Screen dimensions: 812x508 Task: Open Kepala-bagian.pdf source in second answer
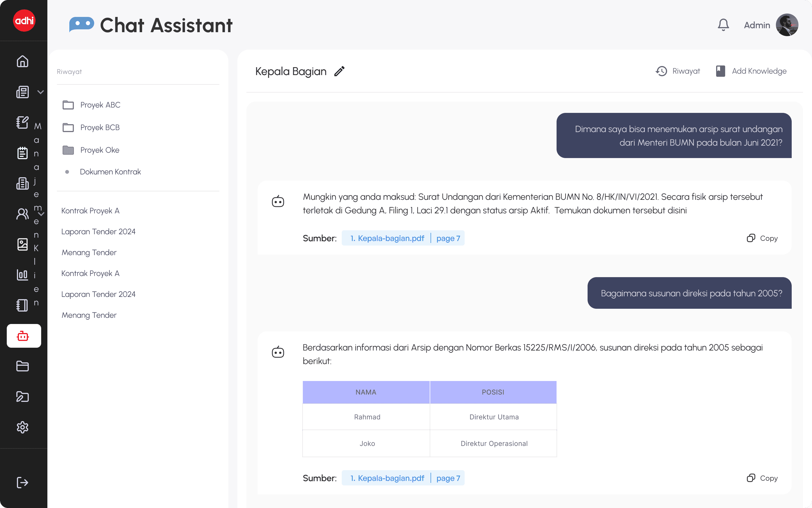point(387,478)
